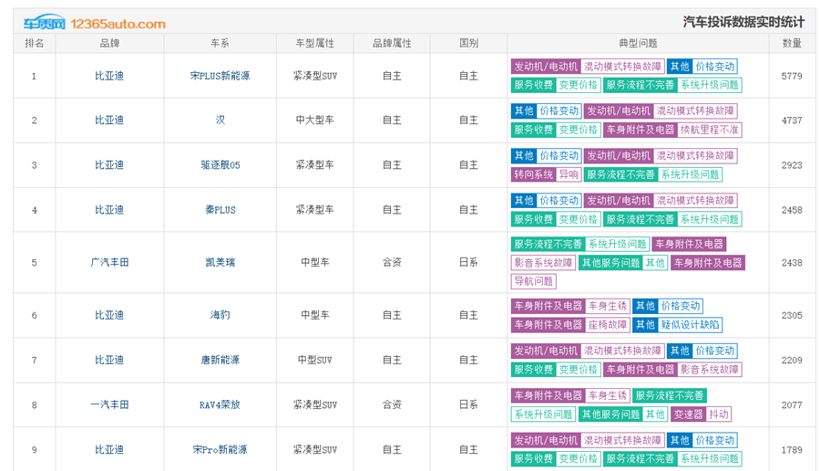The image size is (820, 471).
Task: Select the 异响 issue tag
Action: point(568,174)
